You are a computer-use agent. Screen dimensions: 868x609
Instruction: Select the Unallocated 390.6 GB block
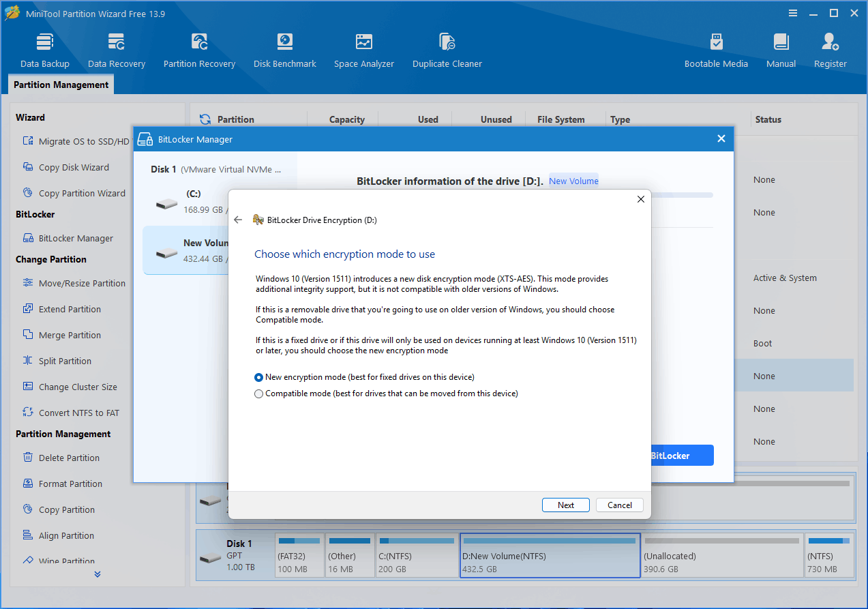(x=722, y=556)
